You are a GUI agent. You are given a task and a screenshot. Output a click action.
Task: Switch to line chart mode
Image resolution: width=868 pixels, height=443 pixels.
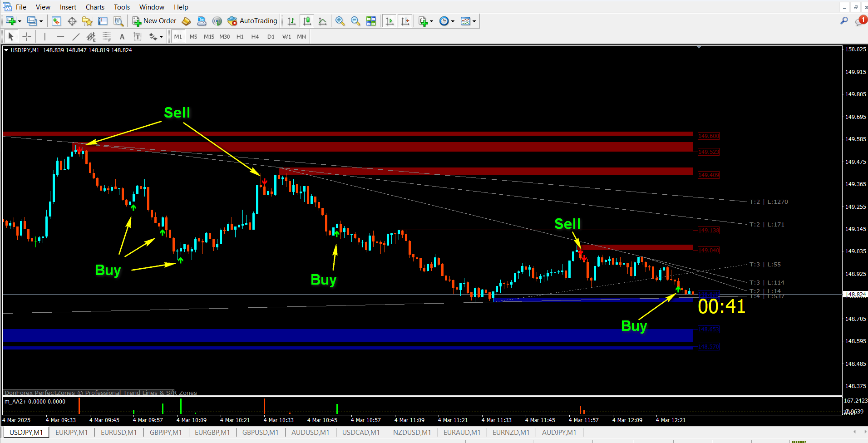[323, 21]
